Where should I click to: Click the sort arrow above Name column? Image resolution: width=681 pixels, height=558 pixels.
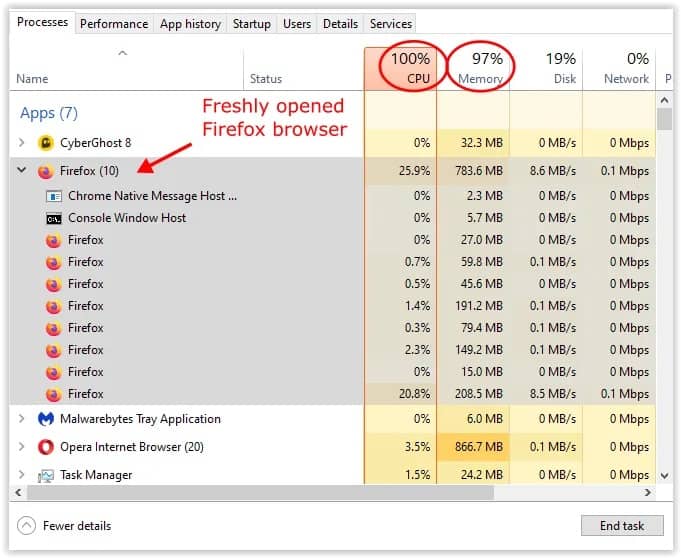click(123, 53)
